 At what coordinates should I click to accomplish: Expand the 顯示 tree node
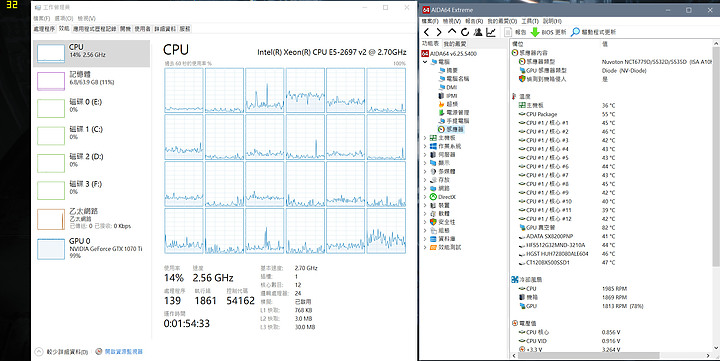click(425, 163)
